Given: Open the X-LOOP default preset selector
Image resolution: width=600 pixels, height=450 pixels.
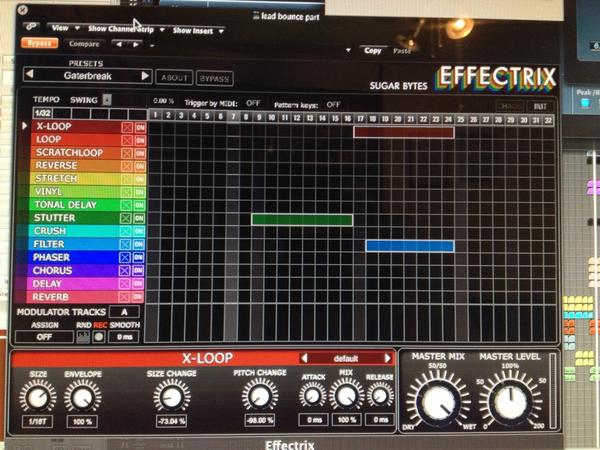Looking at the screenshot, I should 346,359.
